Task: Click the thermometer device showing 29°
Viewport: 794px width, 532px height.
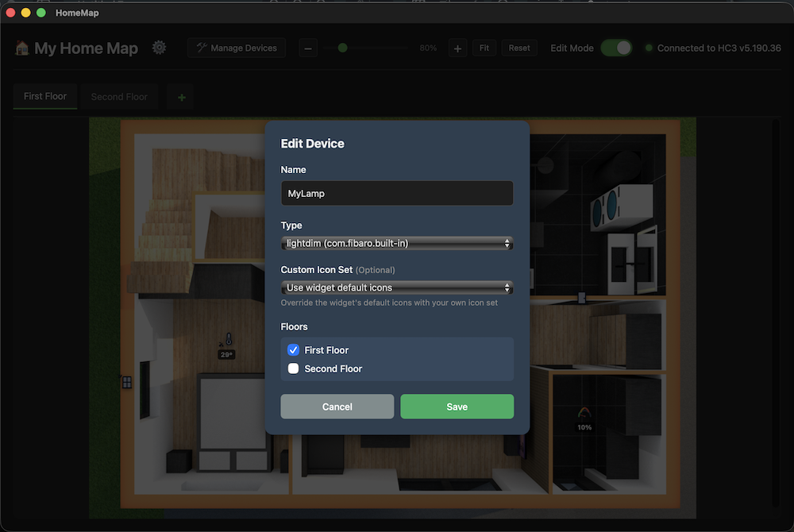Action: pyautogui.click(x=227, y=345)
